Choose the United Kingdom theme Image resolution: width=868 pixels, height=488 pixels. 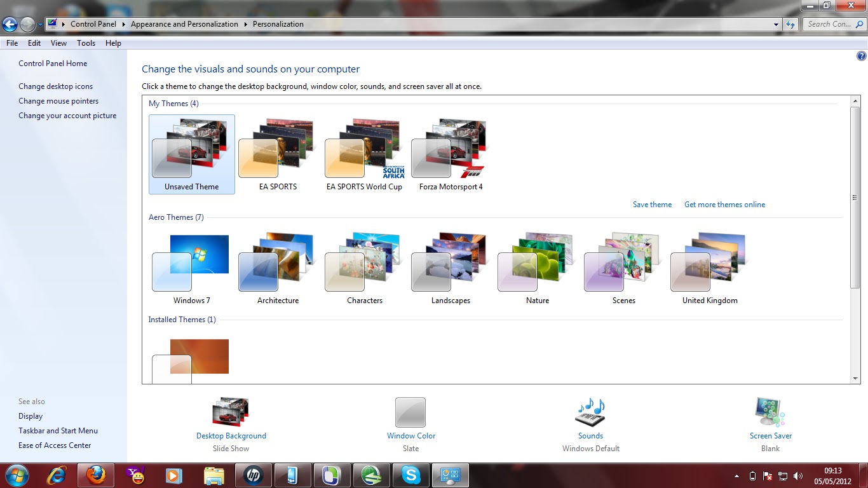(x=710, y=268)
